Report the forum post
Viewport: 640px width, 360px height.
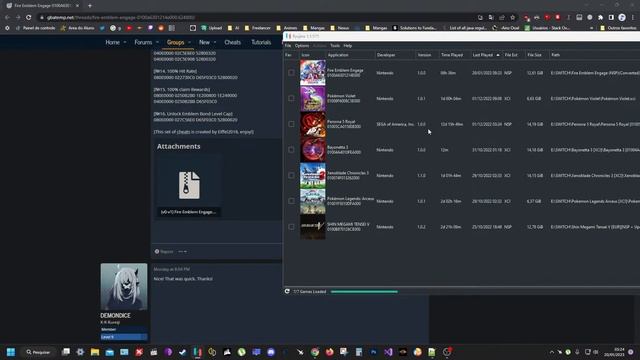(x=164, y=252)
